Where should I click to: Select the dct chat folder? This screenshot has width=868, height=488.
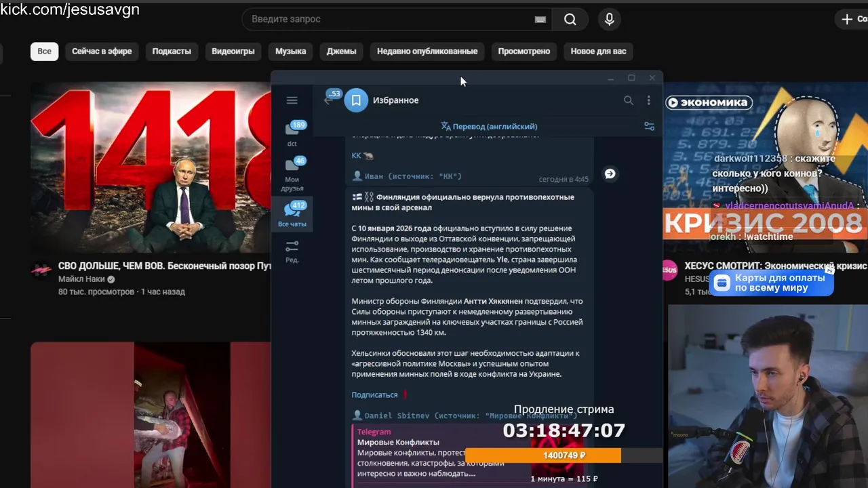tap(292, 133)
